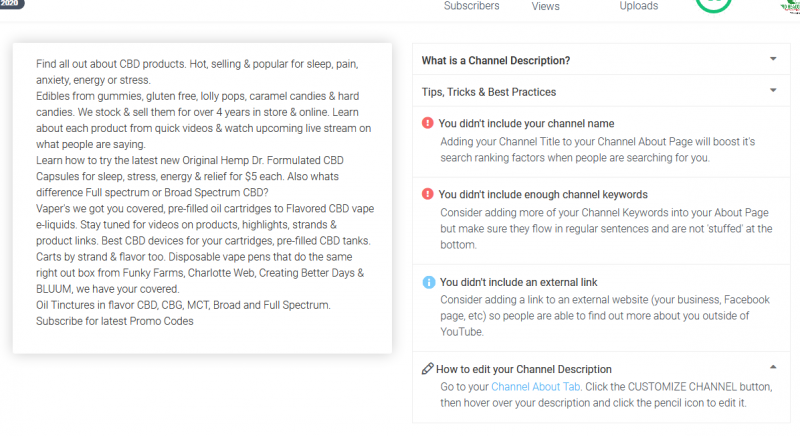This screenshot has width=800, height=436.
Task: Click the channel avatar in top right
Action: point(789,5)
